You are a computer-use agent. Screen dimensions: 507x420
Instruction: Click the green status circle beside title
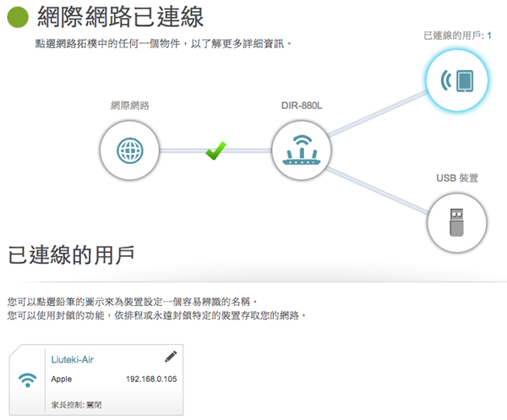(18, 17)
